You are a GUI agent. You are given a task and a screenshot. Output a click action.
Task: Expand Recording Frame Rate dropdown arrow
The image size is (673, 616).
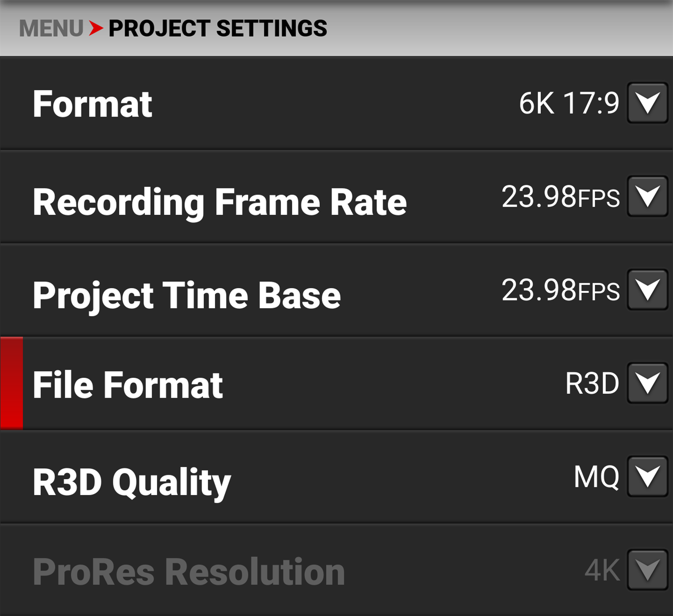click(x=647, y=197)
